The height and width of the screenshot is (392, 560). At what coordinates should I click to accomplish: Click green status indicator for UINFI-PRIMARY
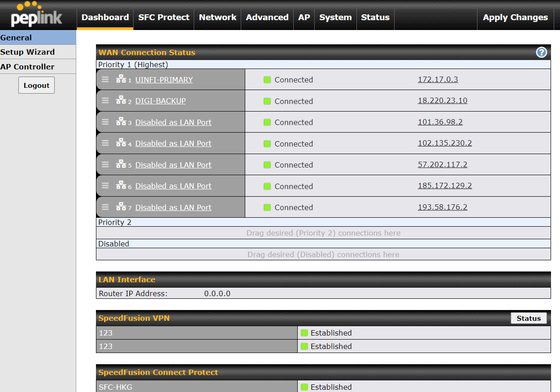267,80
